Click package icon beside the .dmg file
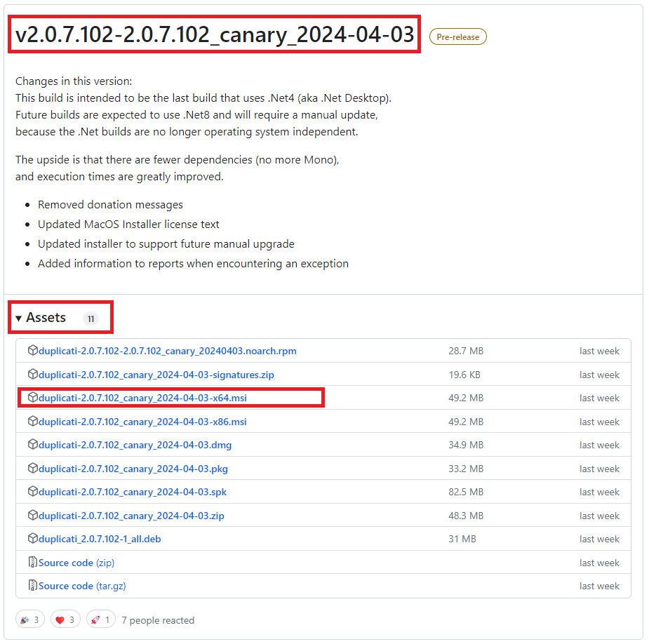The width and height of the screenshot is (649, 644). point(33,445)
